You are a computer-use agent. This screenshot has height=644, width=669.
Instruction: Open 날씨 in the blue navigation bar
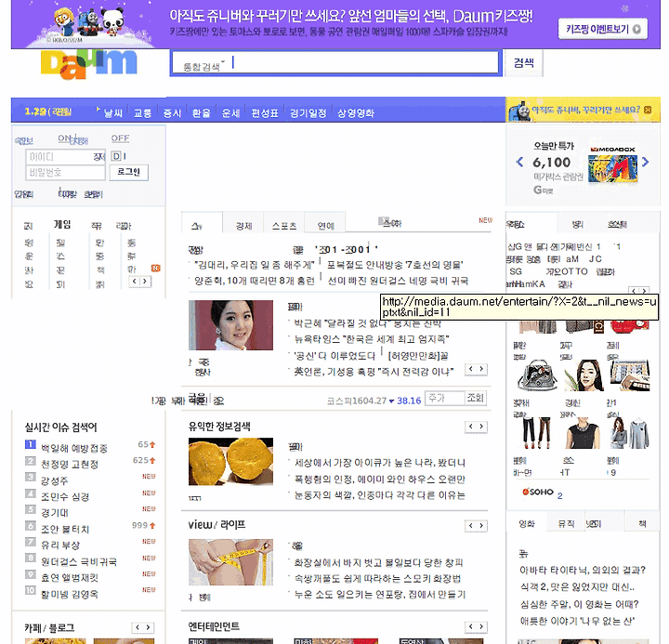pos(113,113)
